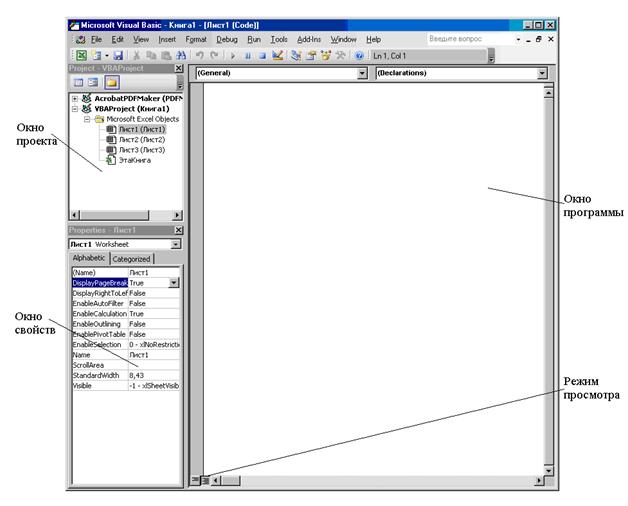Open the Insert UserForm dropdown arrow
Screen dimensions: 628x506
(x=107, y=56)
